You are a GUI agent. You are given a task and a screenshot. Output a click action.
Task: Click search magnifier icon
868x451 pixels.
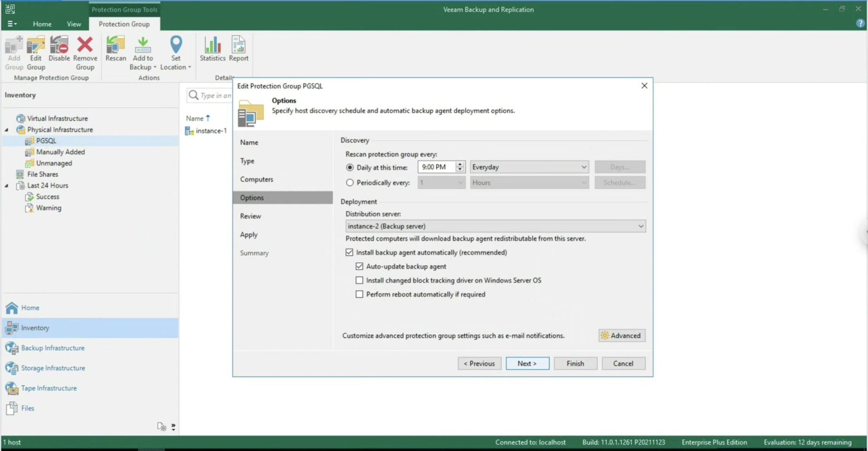(193, 95)
